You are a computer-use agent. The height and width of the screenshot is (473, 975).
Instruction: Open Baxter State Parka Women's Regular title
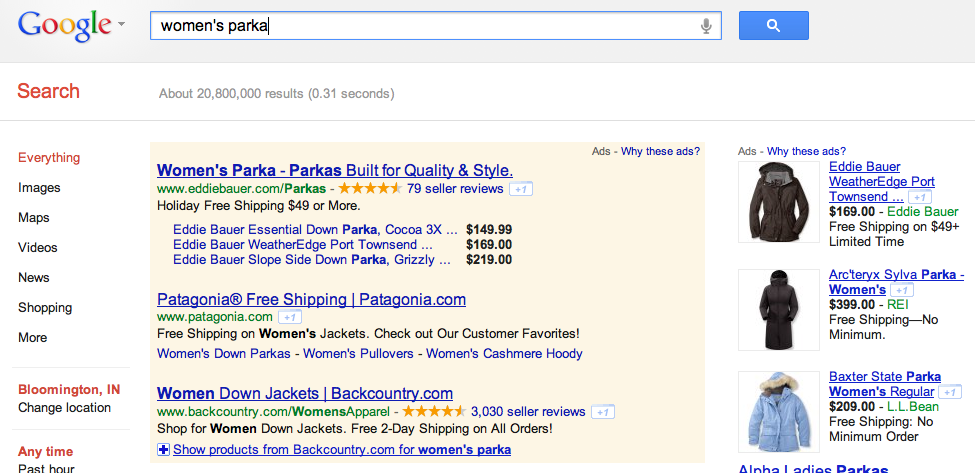[885, 384]
